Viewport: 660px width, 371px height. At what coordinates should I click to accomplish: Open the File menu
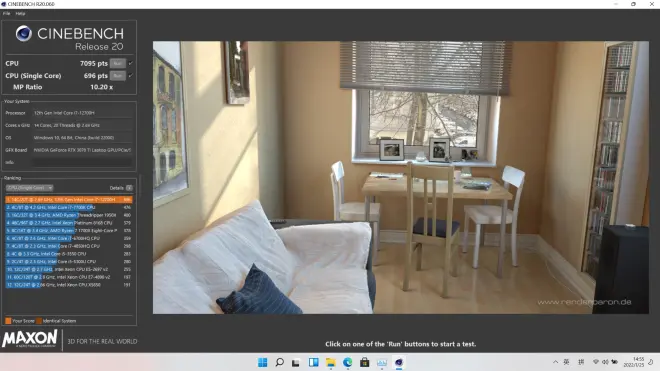(x=6, y=13)
